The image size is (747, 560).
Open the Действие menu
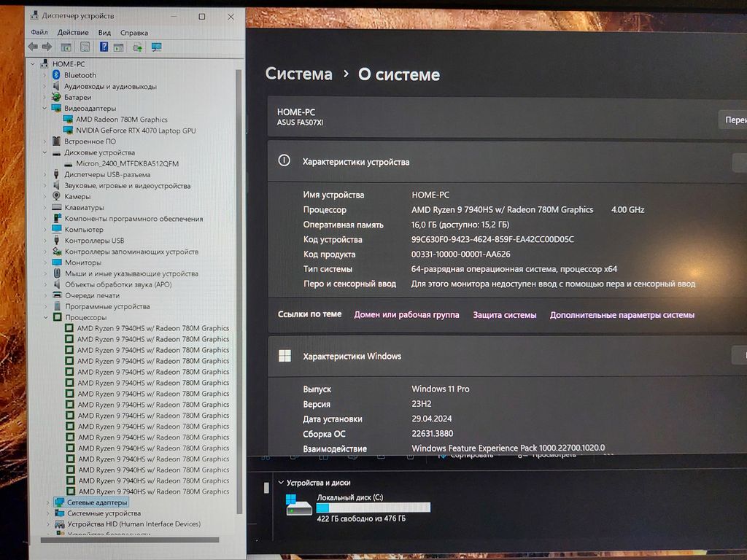(x=73, y=33)
